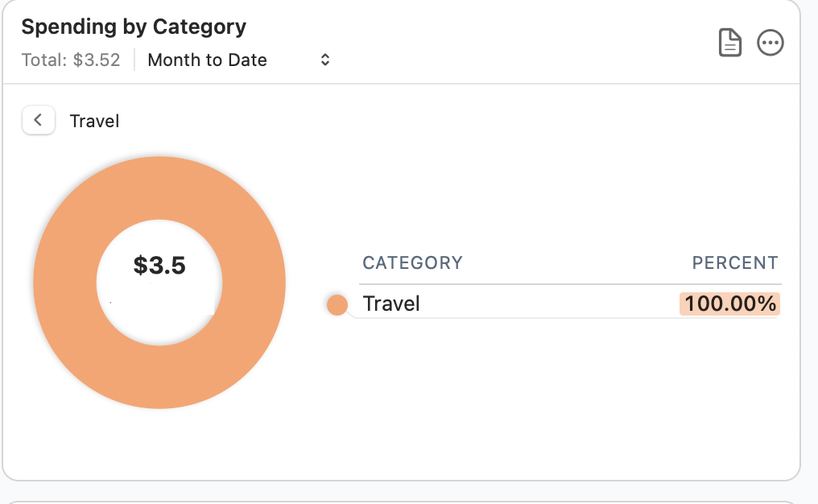This screenshot has width=818, height=504.
Task: Click the $3.5 amount in donut center
Action: tap(159, 265)
